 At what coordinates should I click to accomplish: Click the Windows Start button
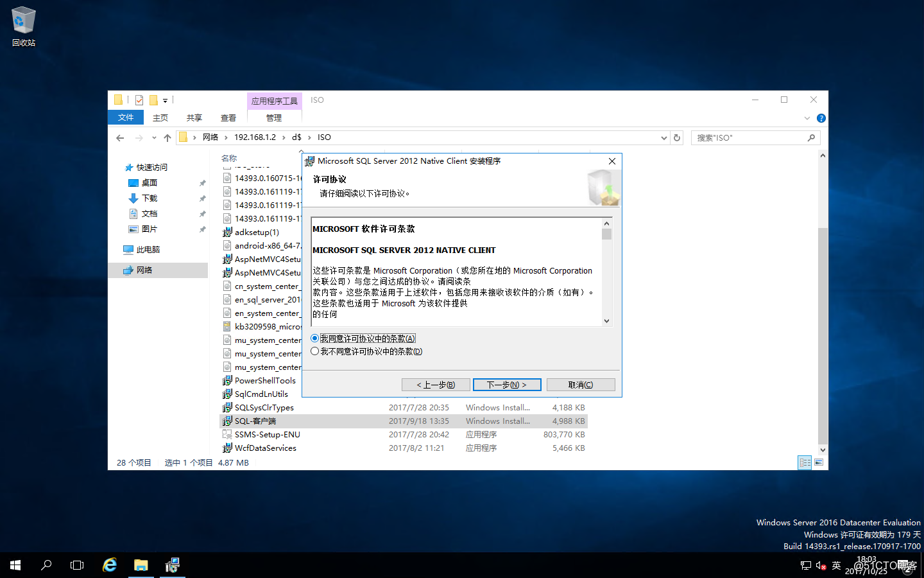point(15,565)
